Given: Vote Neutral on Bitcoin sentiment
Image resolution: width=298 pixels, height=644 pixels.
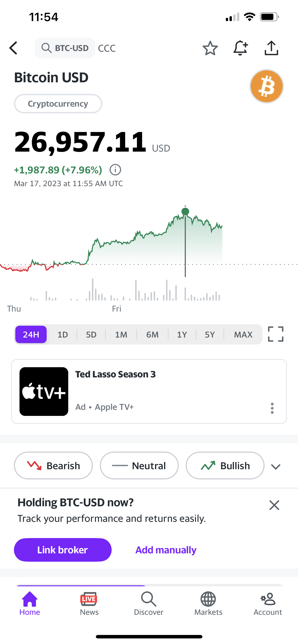Looking at the screenshot, I should [x=139, y=465].
